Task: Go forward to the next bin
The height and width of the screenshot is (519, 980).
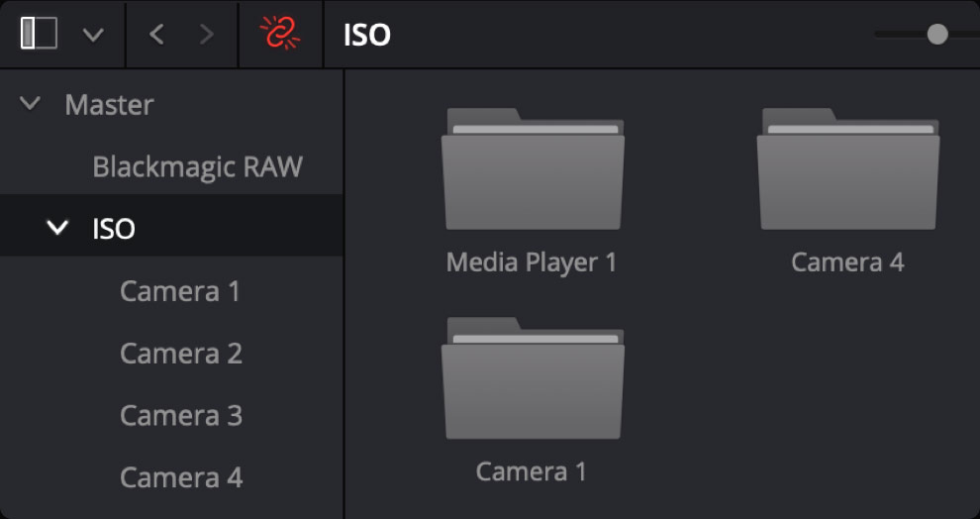Action: 207,35
